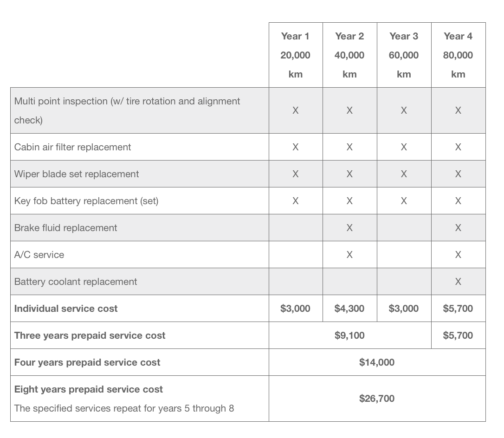Screen dimensions: 504x438
Task: Select the Year 2 40,000 km header
Action: [x=349, y=55]
